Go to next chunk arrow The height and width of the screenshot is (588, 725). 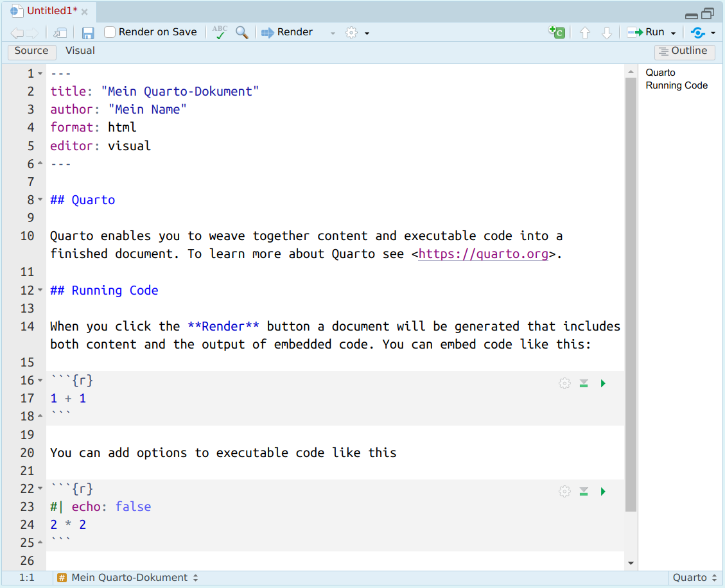pos(607,33)
